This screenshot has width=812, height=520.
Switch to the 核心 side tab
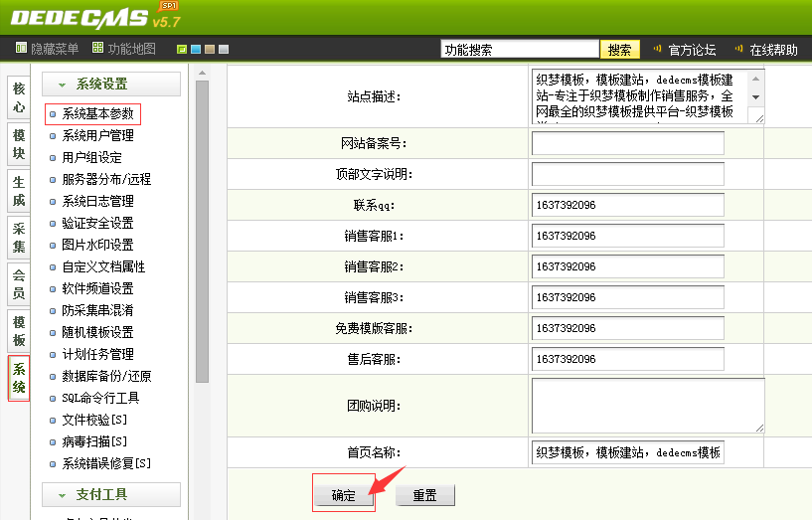click(x=19, y=97)
